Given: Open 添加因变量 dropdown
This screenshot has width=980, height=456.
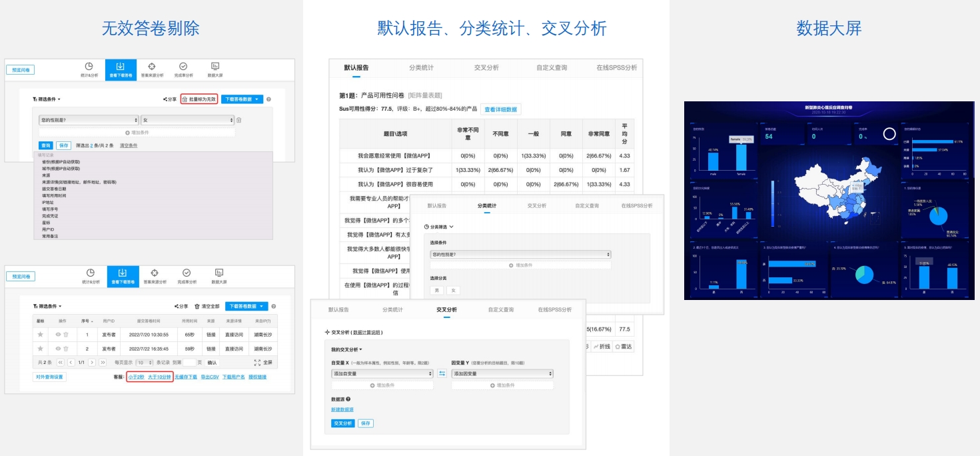Looking at the screenshot, I should pos(502,374).
